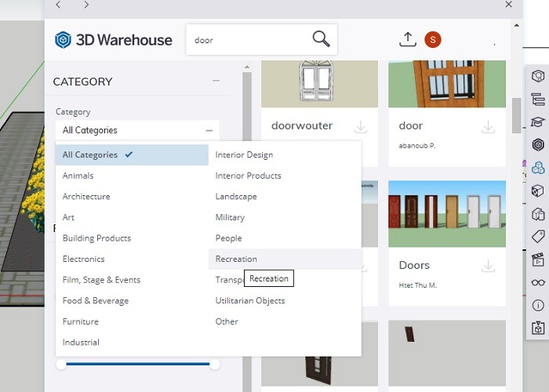
Task: Click the filter panel scrollbar up arrow
Action: tap(247, 67)
